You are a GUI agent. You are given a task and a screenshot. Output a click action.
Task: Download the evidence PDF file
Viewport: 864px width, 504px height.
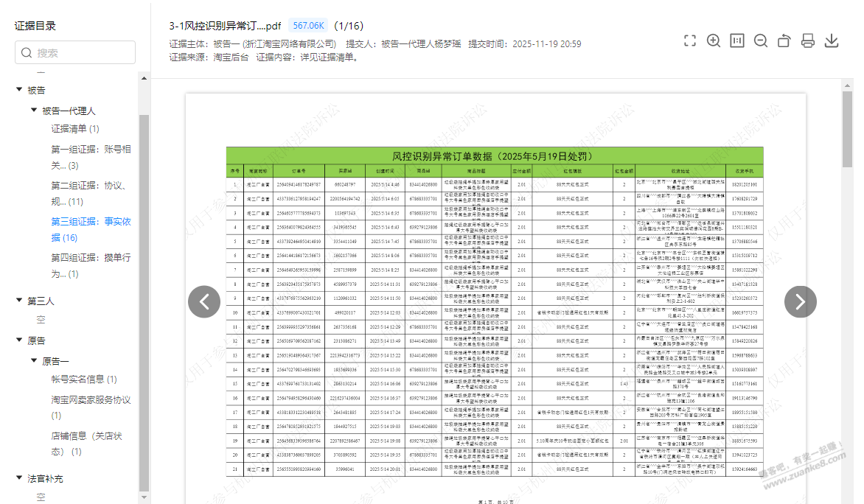point(832,41)
